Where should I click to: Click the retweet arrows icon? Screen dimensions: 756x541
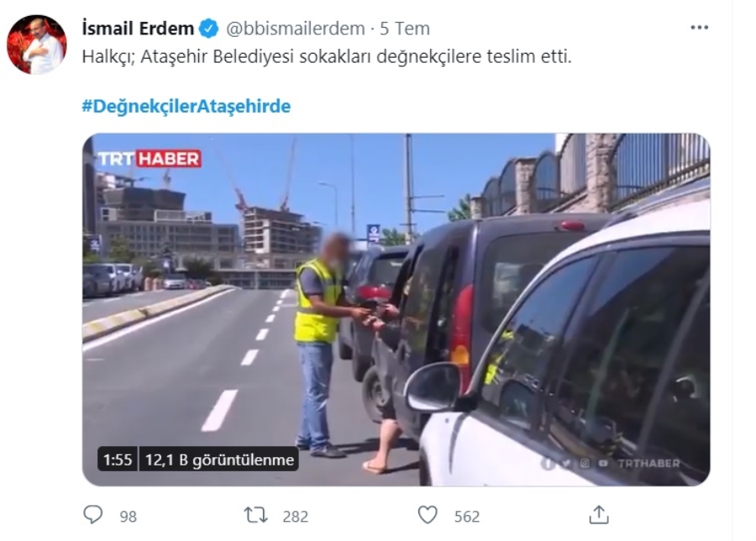[x=255, y=515]
